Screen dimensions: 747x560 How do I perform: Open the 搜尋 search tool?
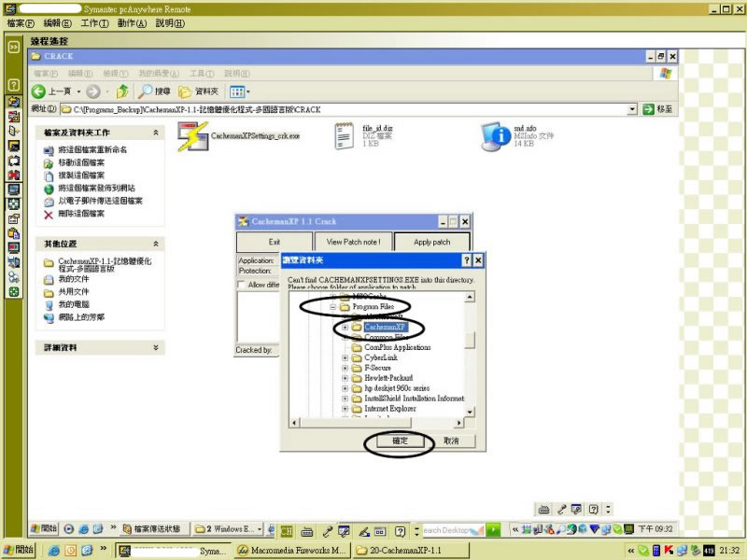click(x=154, y=91)
